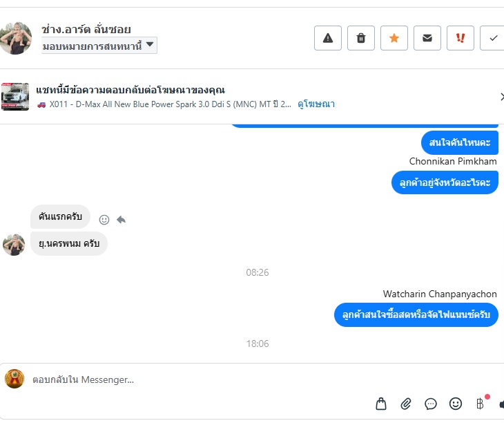Click the D-Max ad thumbnail image

pyautogui.click(x=15, y=97)
